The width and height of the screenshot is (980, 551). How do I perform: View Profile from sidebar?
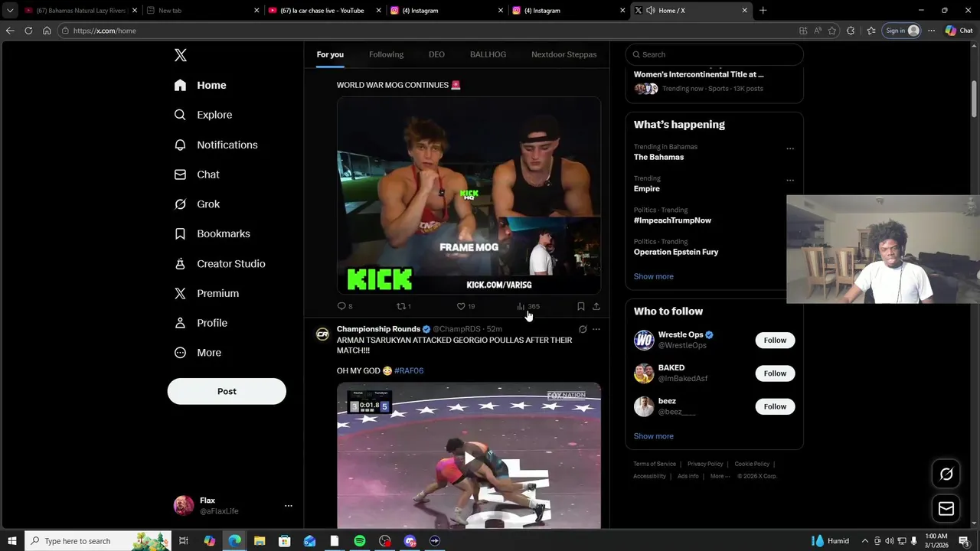(201, 323)
